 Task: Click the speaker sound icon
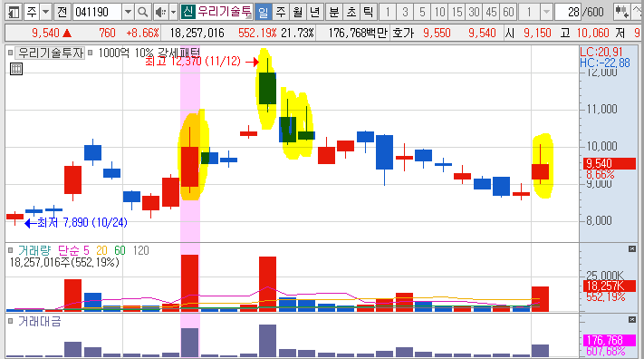click(x=160, y=12)
